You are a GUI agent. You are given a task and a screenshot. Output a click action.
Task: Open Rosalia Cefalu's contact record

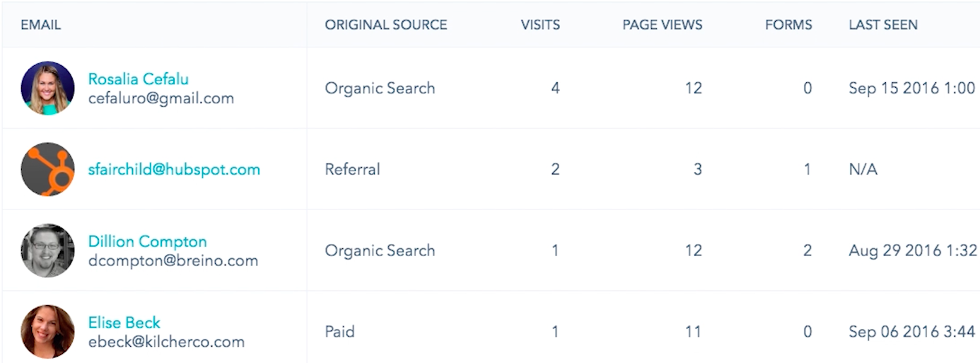pyautogui.click(x=138, y=79)
